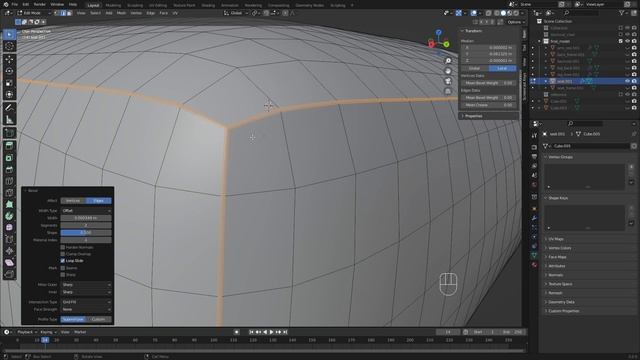This screenshot has height=360, width=640.
Task: Open the Render properties tab
Action: point(534,147)
